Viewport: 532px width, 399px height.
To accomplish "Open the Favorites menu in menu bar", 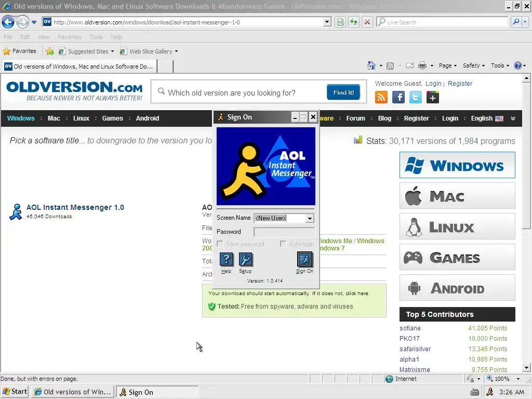I will 69,37.
